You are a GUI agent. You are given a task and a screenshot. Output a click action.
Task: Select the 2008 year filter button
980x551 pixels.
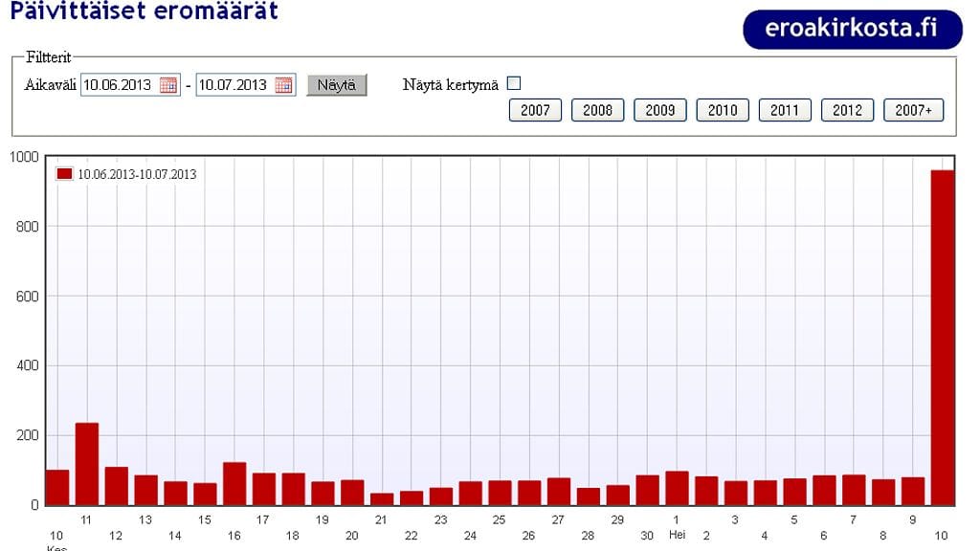click(597, 110)
